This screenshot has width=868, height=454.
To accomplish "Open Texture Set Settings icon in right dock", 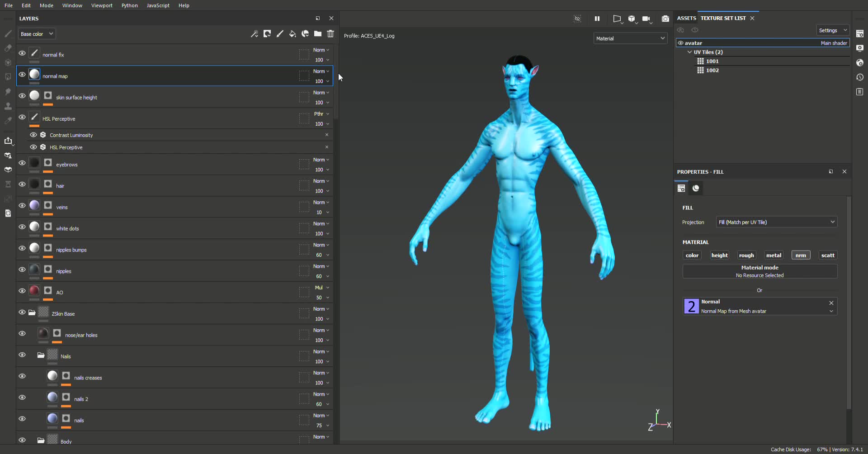I will 860,33.
